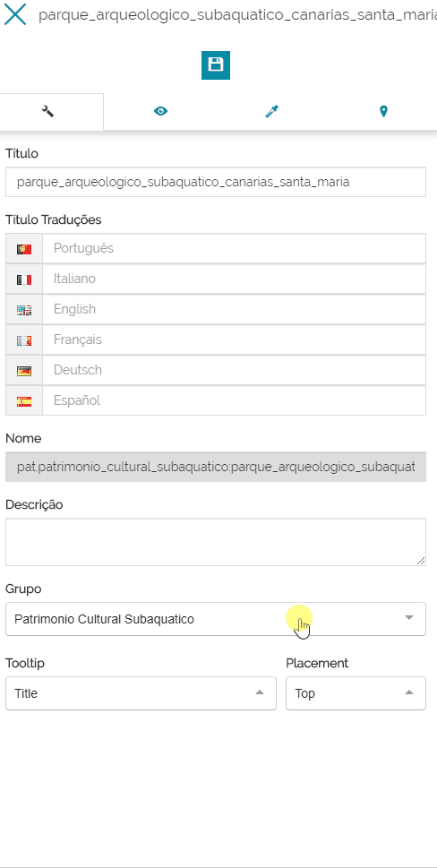Screen dimensions: 437x868
Task: Click the Español translation field
Action: [234, 400]
